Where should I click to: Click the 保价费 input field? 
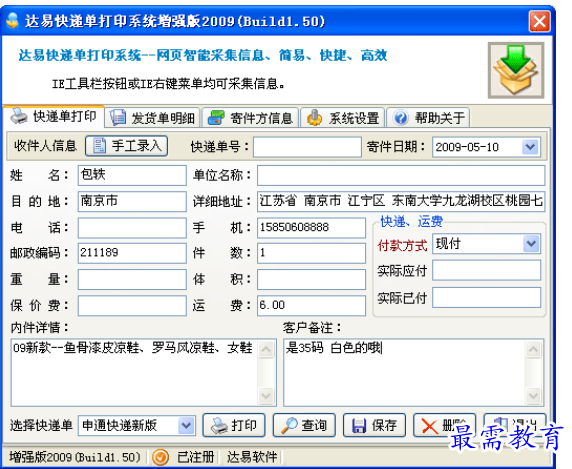pos(132,305)
